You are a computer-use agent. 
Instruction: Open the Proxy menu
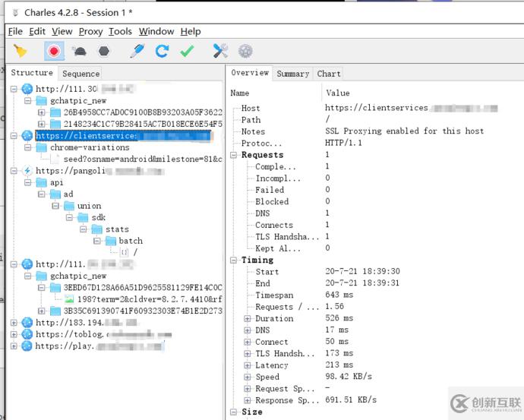[90, 31]
